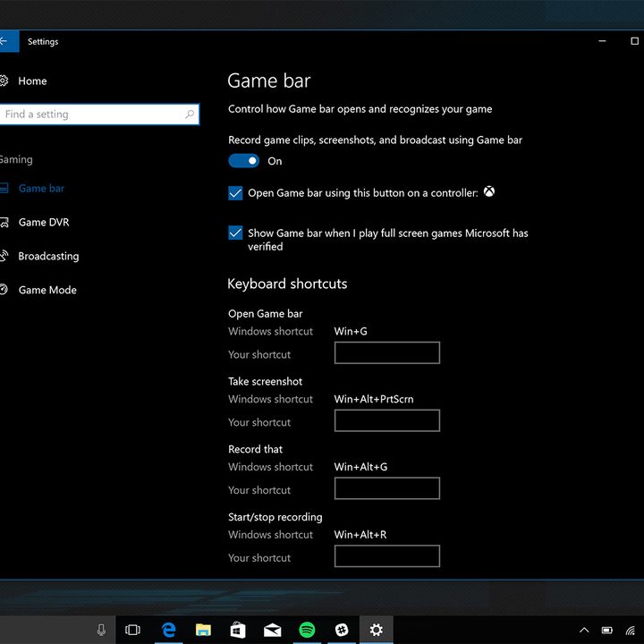This screenshot has height=644, width=644.
Task: Launch Microsoft Edge from the taskbar
Action: click(169, 630)
